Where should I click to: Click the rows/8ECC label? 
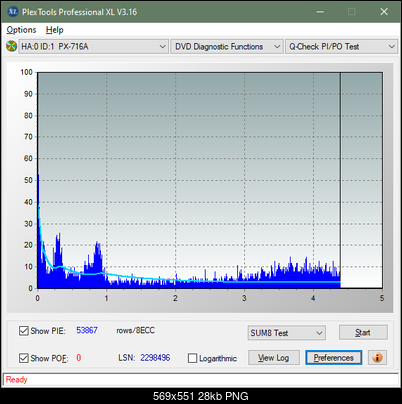click(x=135, y=330)
